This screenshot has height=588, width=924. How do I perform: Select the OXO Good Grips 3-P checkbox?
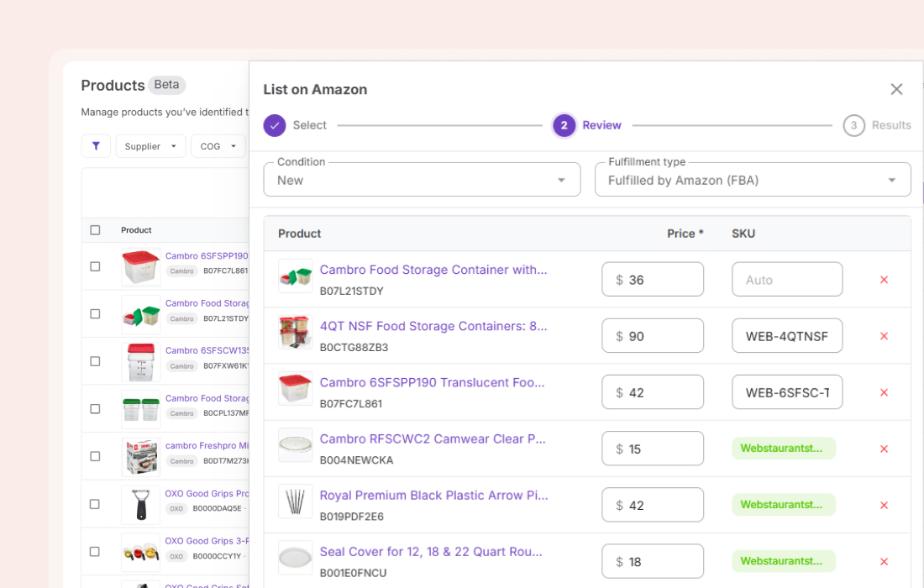coord(95,552)
